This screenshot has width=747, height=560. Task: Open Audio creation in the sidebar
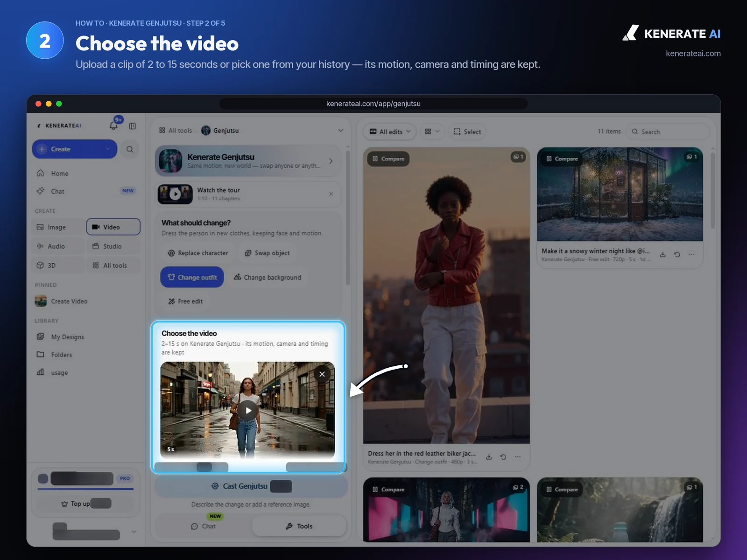pyautogui.click(x=59, y=246)
